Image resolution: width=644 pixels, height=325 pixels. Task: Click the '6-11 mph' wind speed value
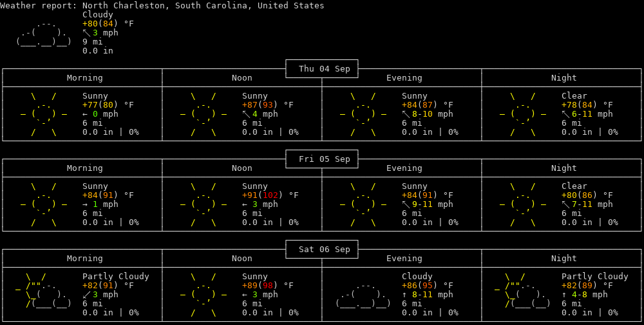(x=592, y=114)
